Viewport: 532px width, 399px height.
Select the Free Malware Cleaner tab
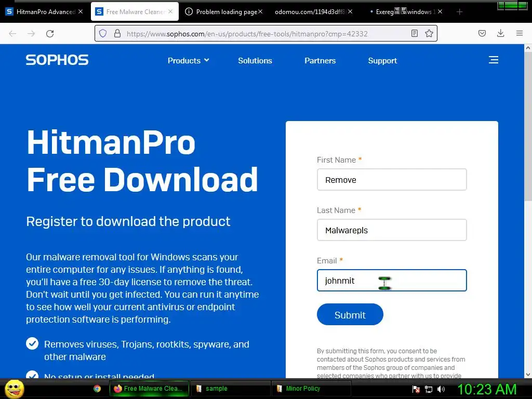(x=135, y=11)
